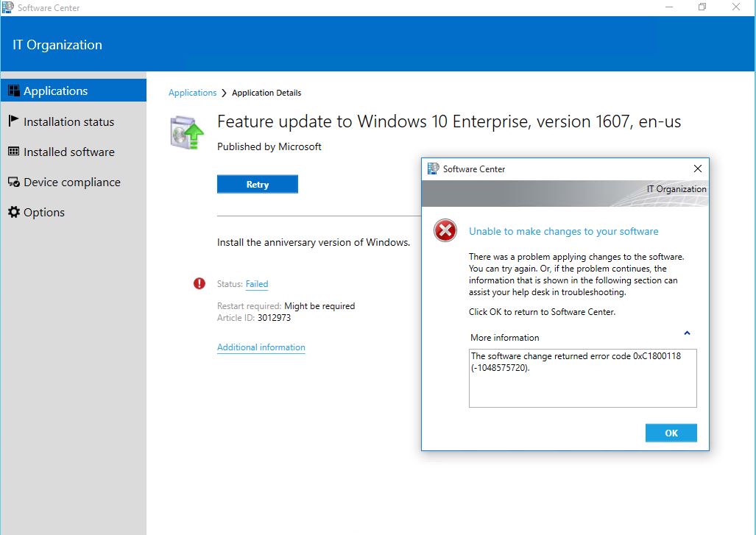
Task: Click the Options gear icon
Action: pos(14,212)
